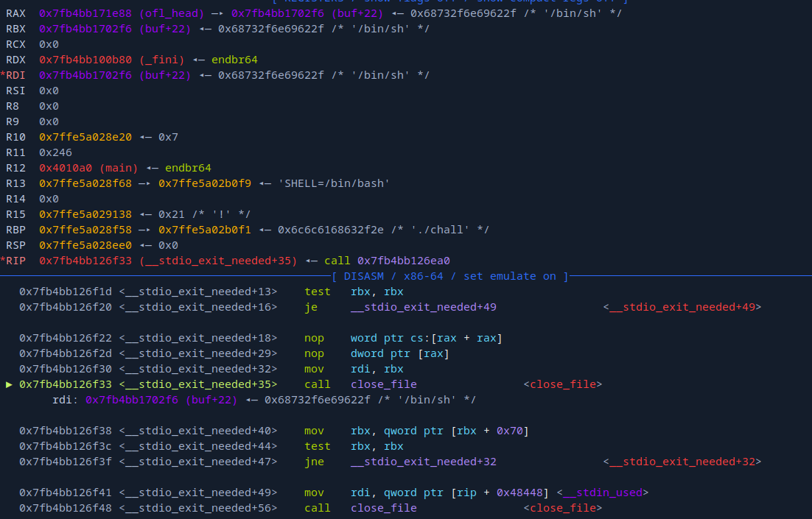This screenshot has width=812, height=519.
Task: Select the je instruction mnemonic
Action: (311, 307)
